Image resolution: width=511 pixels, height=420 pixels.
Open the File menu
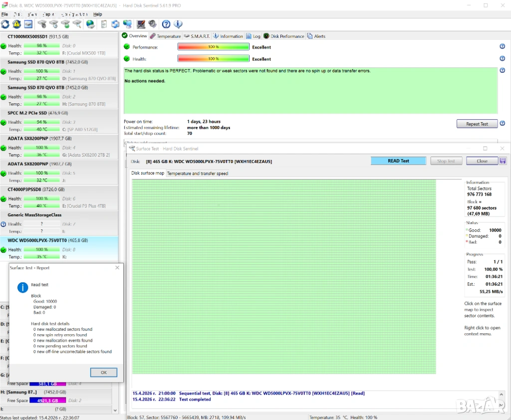click(4, 14)
